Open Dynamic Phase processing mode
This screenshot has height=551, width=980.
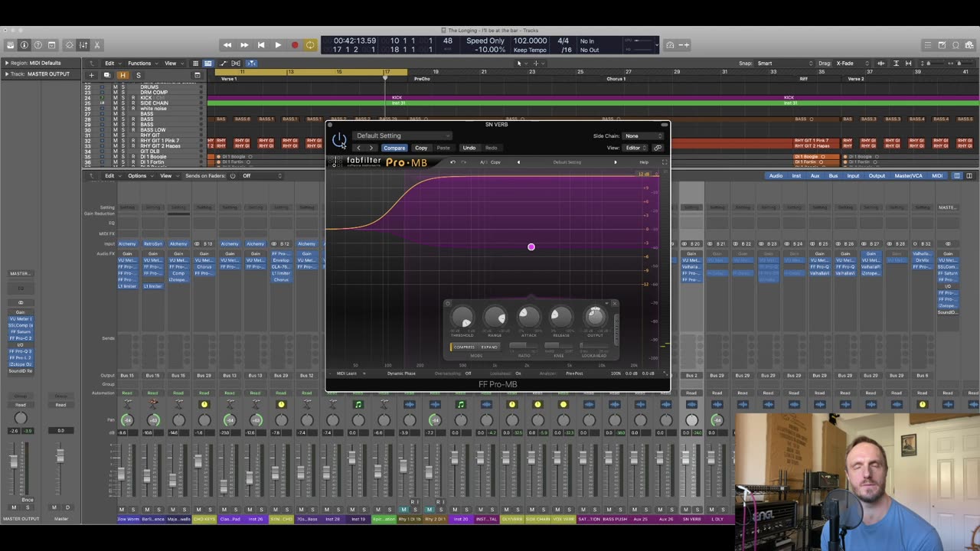[401, 373]
